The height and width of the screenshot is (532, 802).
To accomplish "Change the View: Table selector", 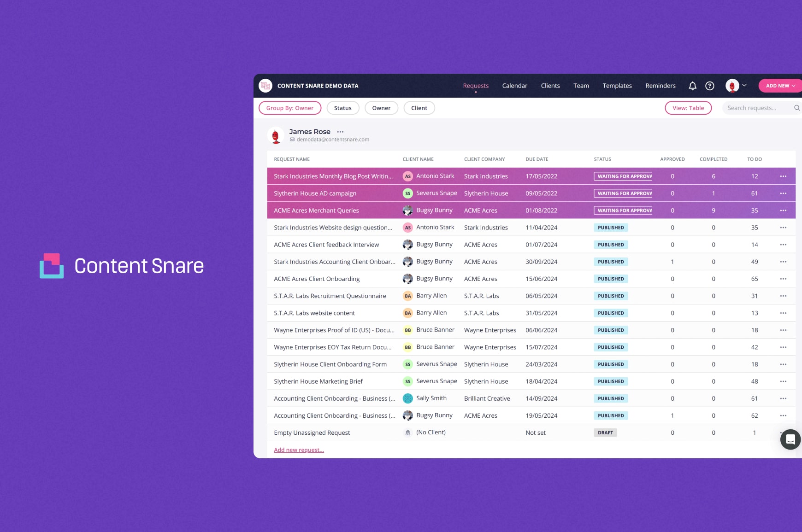I will pyautogui.click(x=688, y=108).
